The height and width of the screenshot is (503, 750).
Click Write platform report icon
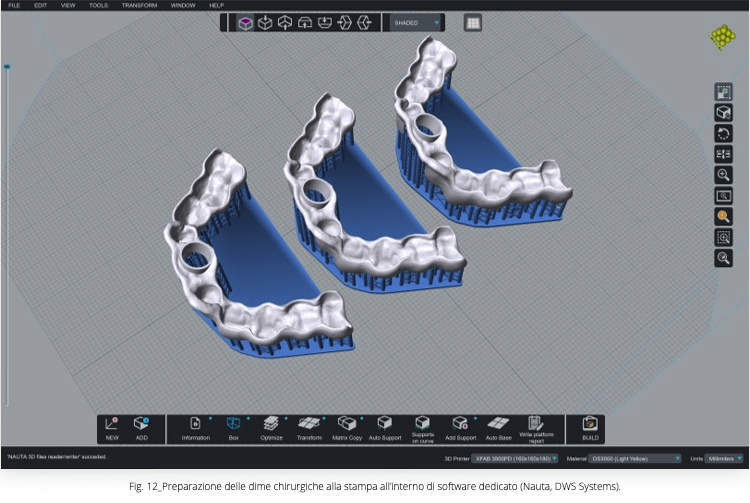(535, 424)
